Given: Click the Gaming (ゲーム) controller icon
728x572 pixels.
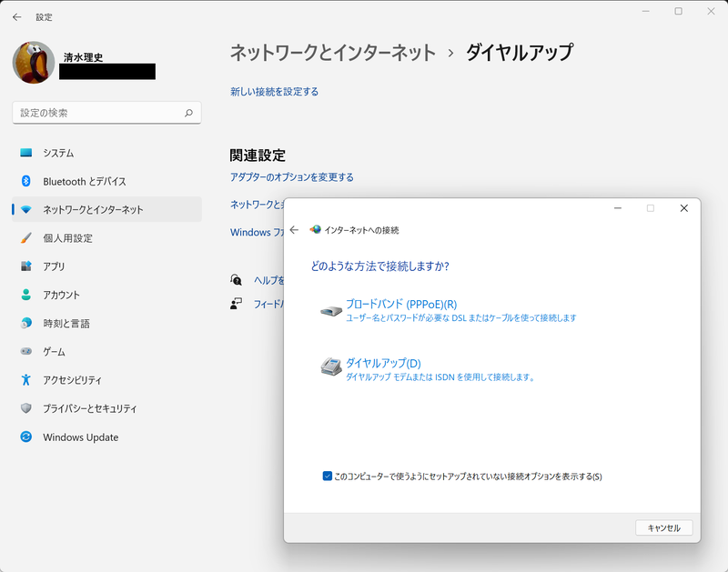Looking at the screenshot, I should coord(26,351).
